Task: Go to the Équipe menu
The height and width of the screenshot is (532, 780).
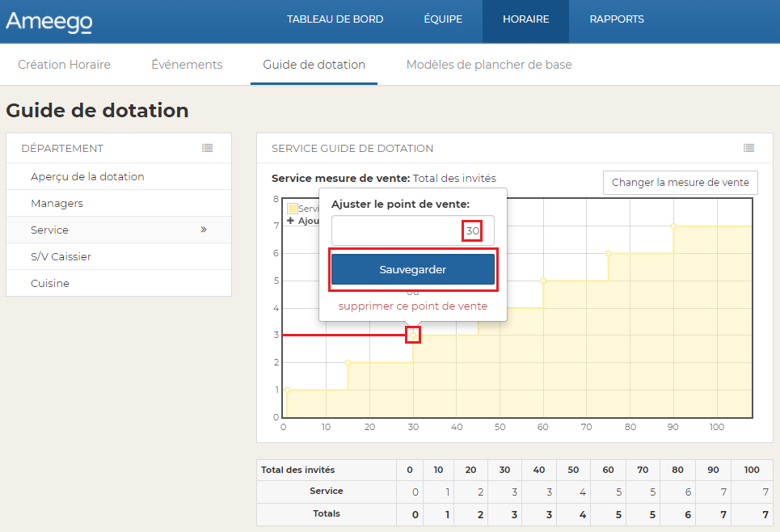Action: pyautogui.click(x=443, y=19)
